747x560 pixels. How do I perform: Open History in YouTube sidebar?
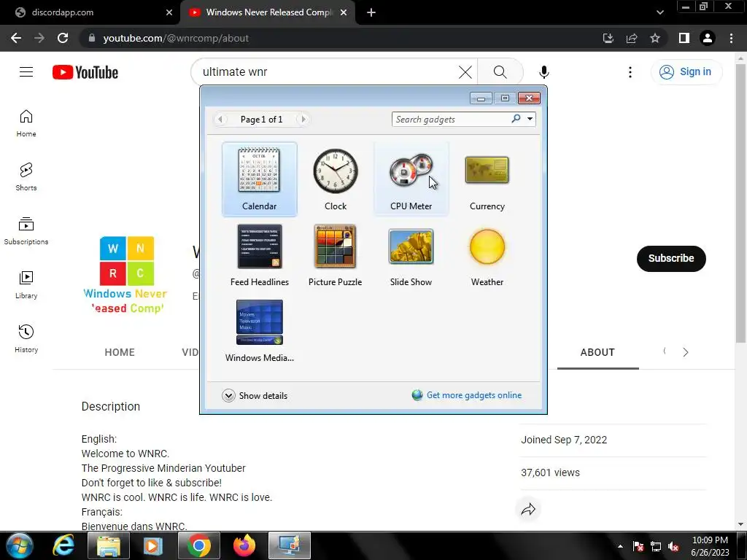tap(26, 338)
